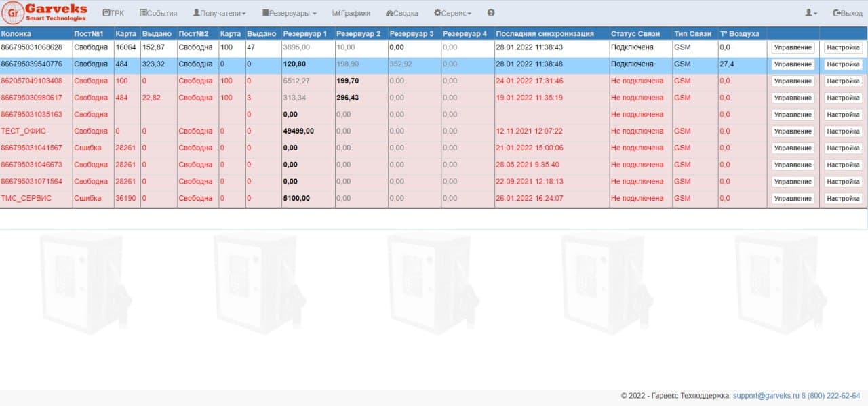Click the support@garveks.ru email link

[766, 396]
